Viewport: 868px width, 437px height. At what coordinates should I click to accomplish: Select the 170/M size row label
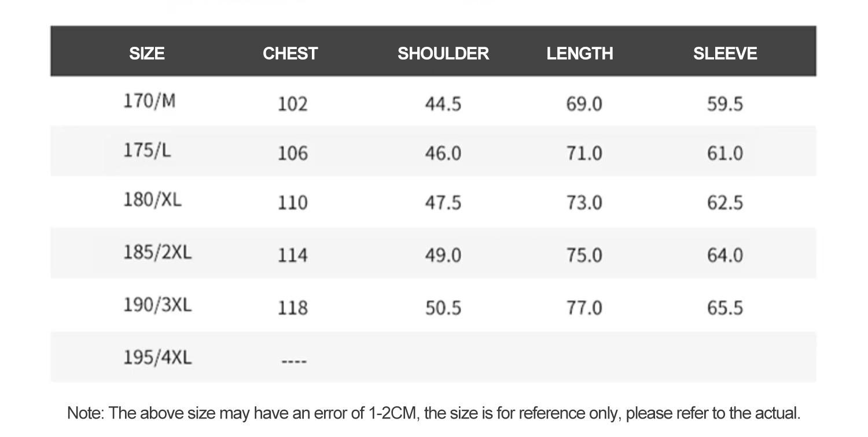(149, 101)
